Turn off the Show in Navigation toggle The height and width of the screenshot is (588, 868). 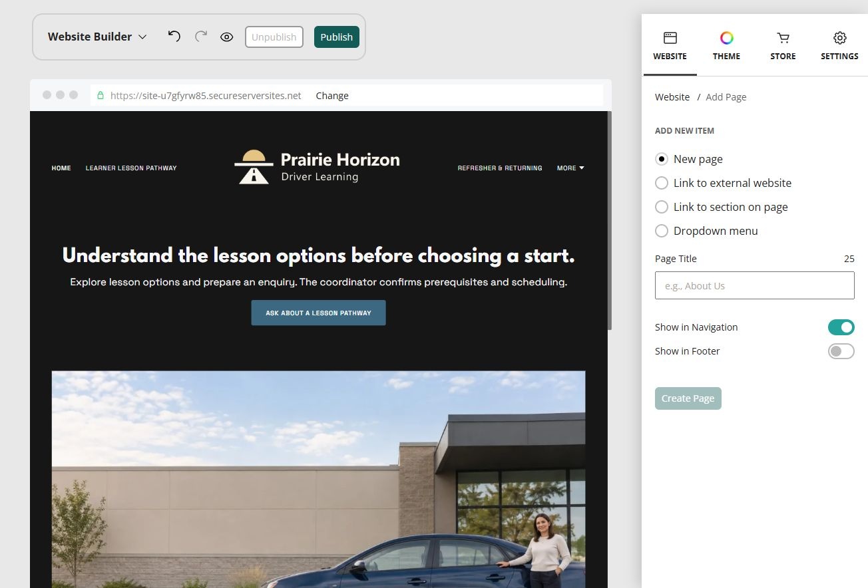(841, 327)
